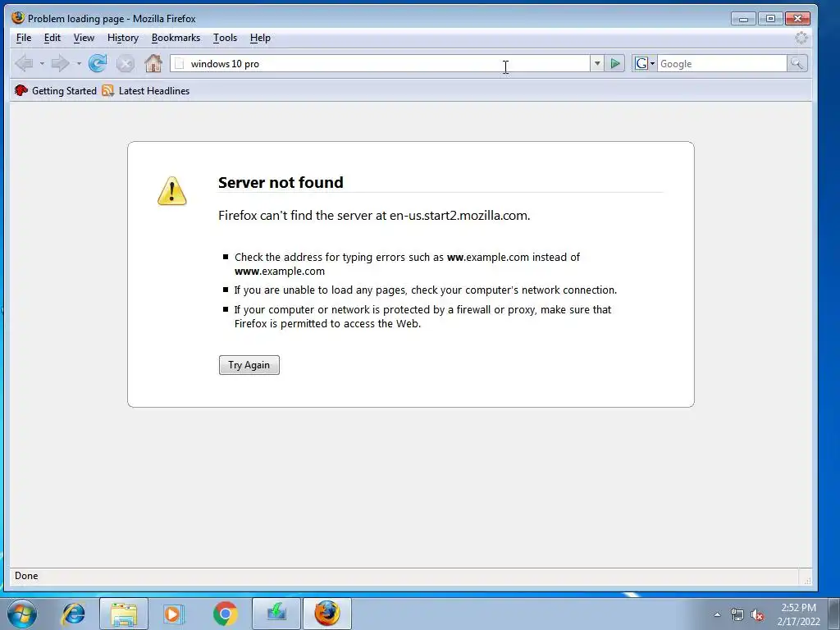
Task: Open the Tools menu
Action: click(225, 38)
